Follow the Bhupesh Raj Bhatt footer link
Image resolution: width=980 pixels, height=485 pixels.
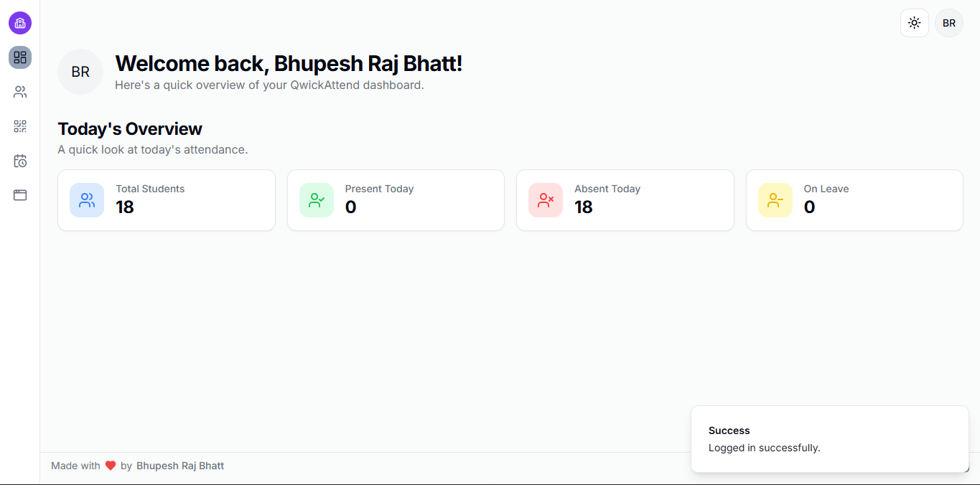point(180,466)
